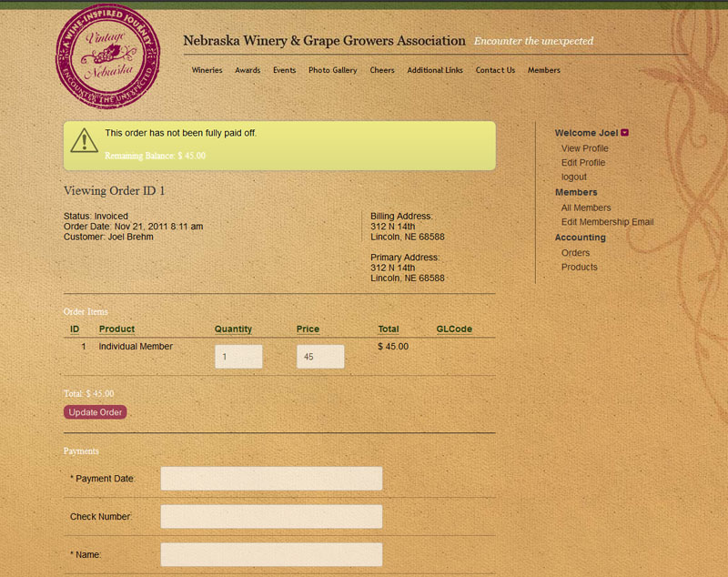Open the All Members link
728x577 pixels.
click(586, 208)
